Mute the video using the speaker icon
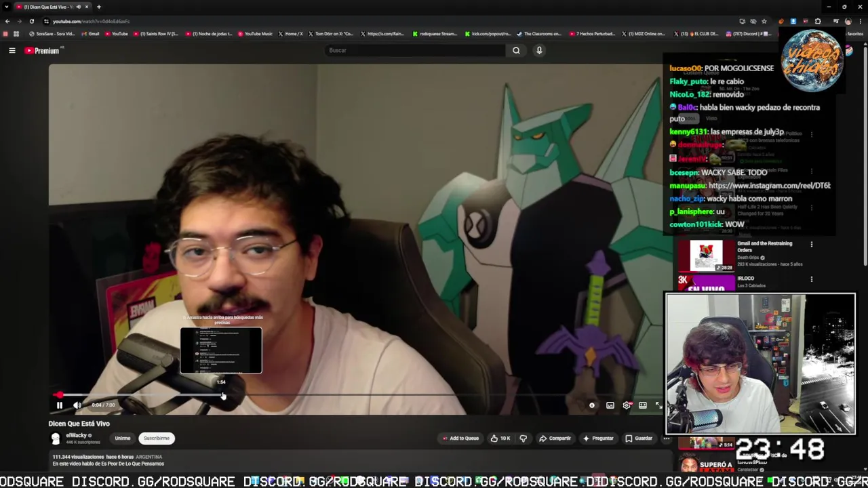This screenshot has width=868, height=488. tap(77, 405)
